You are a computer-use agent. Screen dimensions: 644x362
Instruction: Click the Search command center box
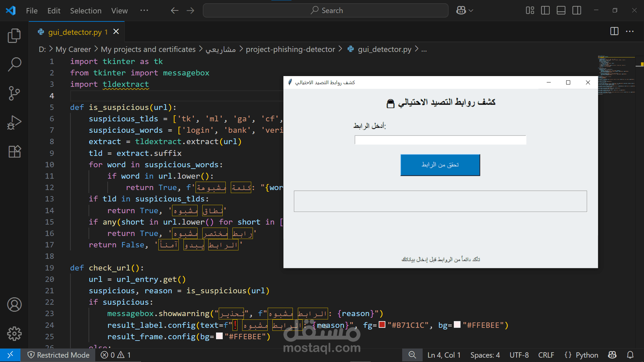(325, 10)
